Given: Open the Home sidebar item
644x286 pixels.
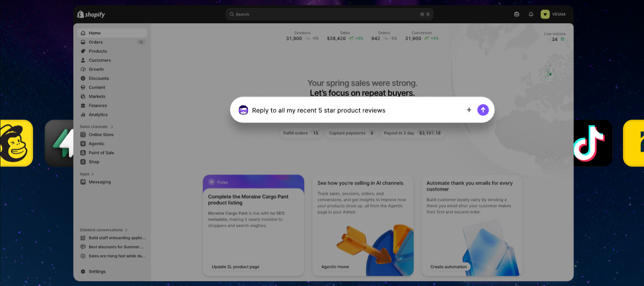Looking at the screenshot, I should click(x=112, y=33).
